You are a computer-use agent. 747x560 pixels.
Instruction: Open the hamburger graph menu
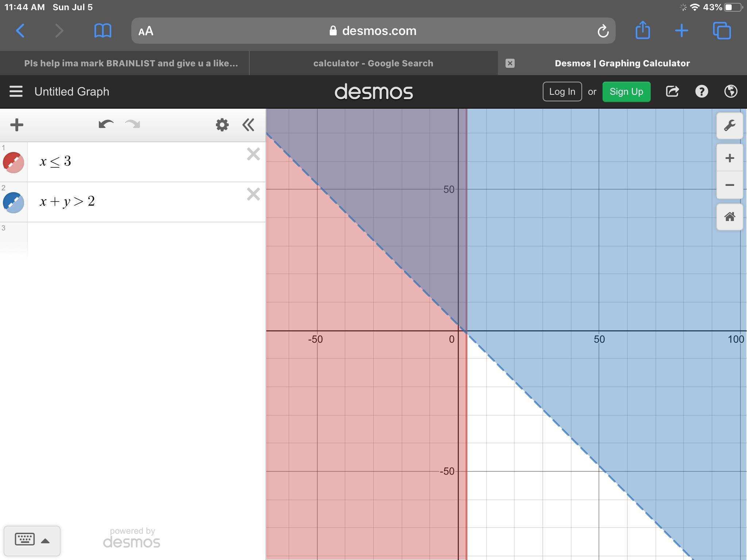pos(16,92)
